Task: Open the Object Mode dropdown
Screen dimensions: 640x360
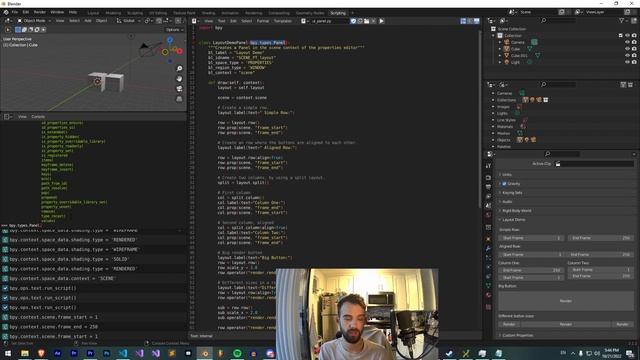Action: pos(34,20)
